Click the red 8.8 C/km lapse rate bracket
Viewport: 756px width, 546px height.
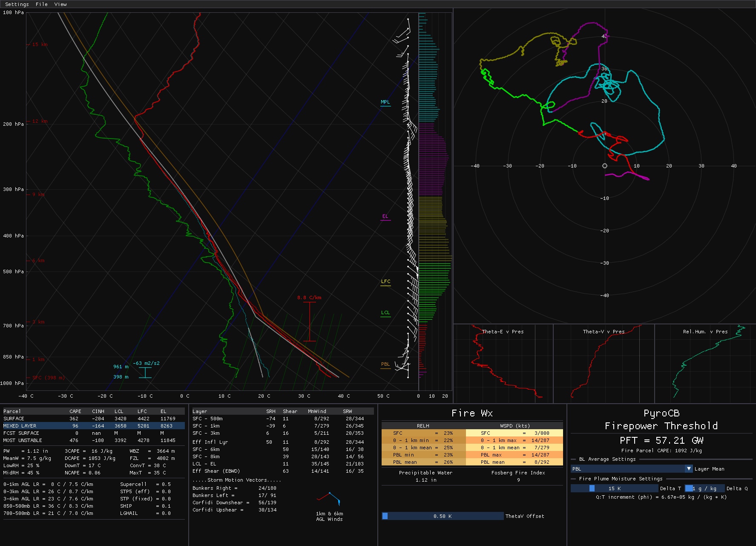point(310,321)
